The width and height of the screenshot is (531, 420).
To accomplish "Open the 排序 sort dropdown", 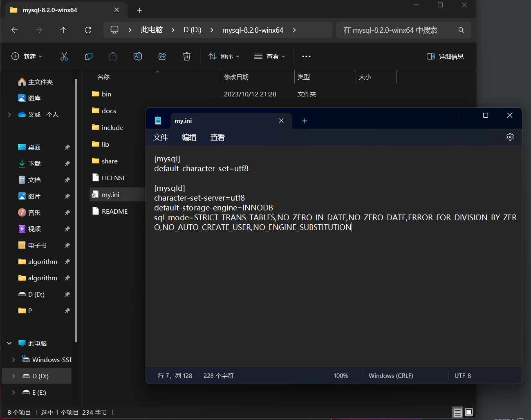I will click(224, 56).
